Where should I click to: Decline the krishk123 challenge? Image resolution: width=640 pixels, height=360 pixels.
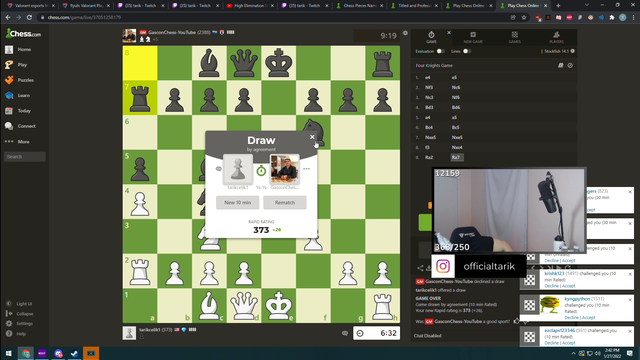(551, 286)
